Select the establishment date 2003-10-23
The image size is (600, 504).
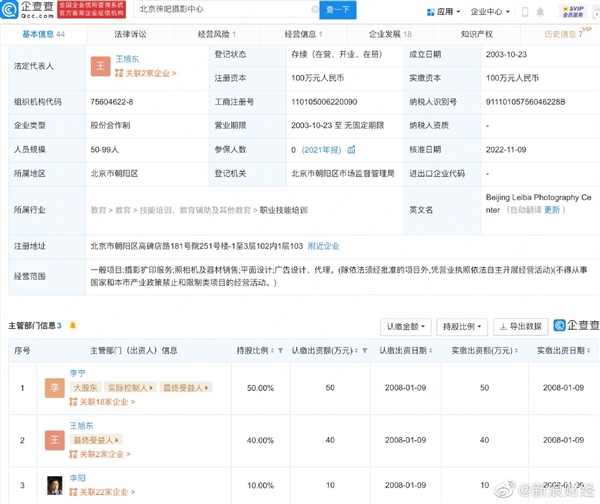coord(506,54)
